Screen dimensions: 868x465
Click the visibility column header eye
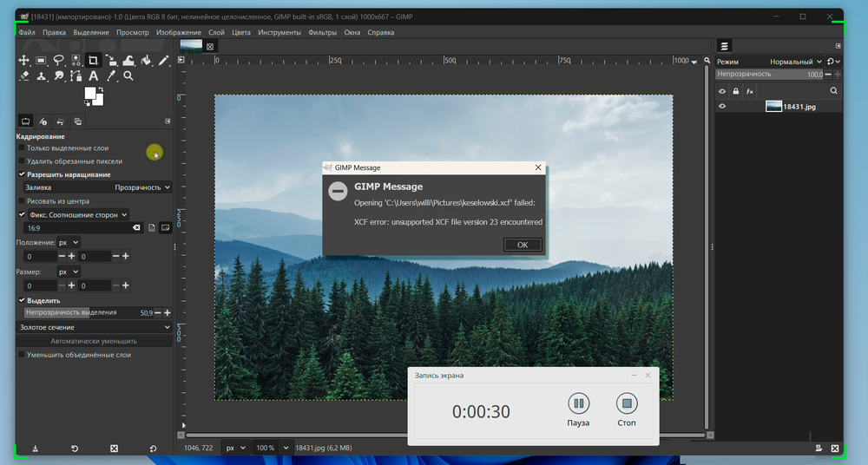(x=722, y=91)
